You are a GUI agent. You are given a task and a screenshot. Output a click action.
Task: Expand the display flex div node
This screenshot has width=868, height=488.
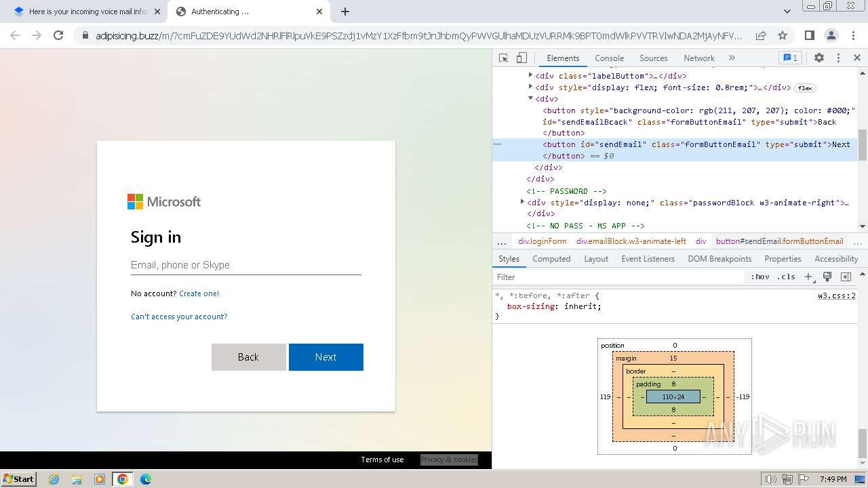click(x=530, y=87)
